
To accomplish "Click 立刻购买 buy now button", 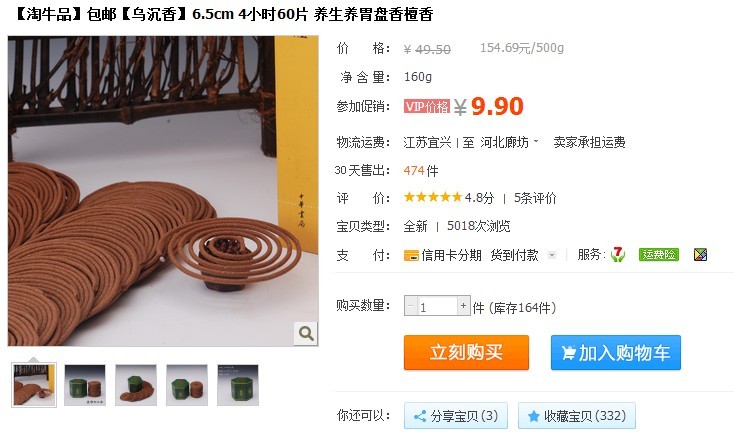I will pos(466,352).
